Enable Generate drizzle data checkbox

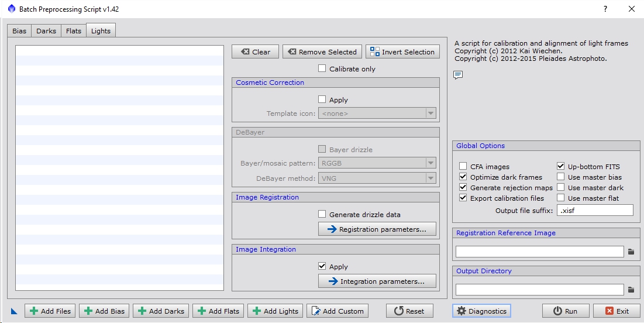coord(322,214)
